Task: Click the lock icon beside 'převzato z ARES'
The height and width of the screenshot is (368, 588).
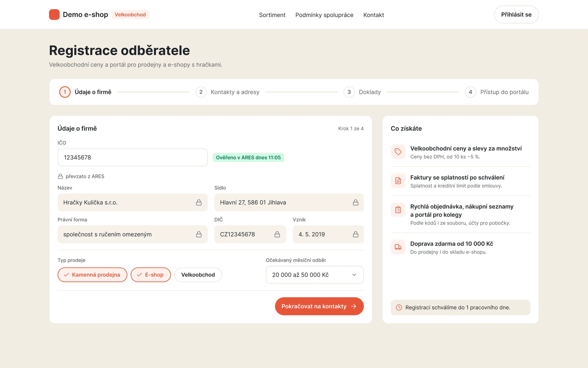Action: [x=60, y=176]
